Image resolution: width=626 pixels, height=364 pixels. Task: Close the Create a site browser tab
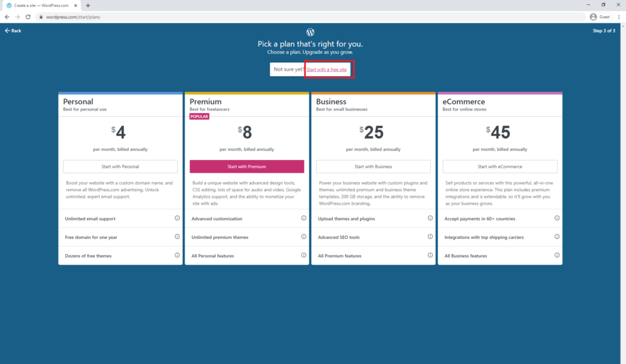[75, 5]
